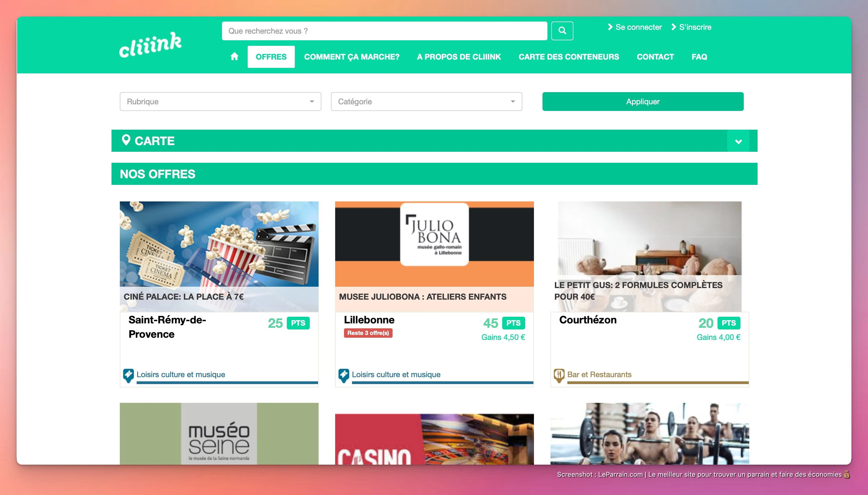This screenshot has height=495, width=868.
Task: Click the arrow icon before Se connecter
Action: click(610, 27)
